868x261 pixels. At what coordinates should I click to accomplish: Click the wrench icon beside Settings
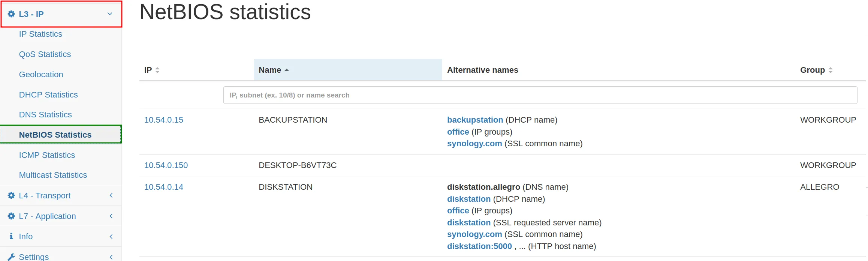11,257
